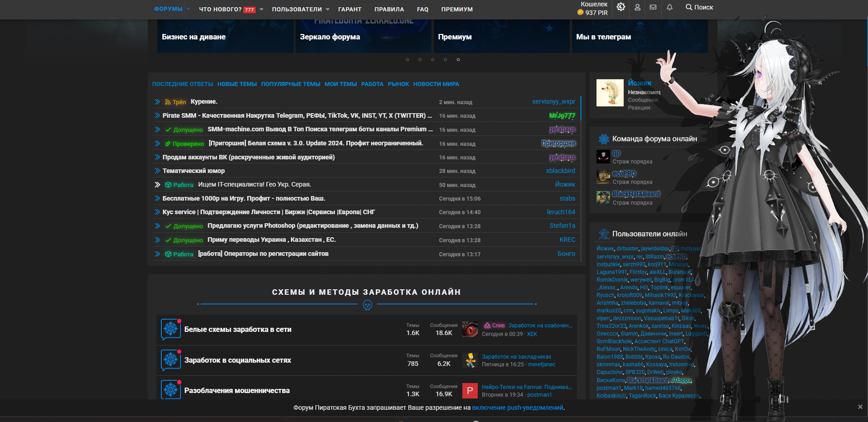Click red eye avatar of last poster XEK
868x422 pixels.
pos(470,329)
